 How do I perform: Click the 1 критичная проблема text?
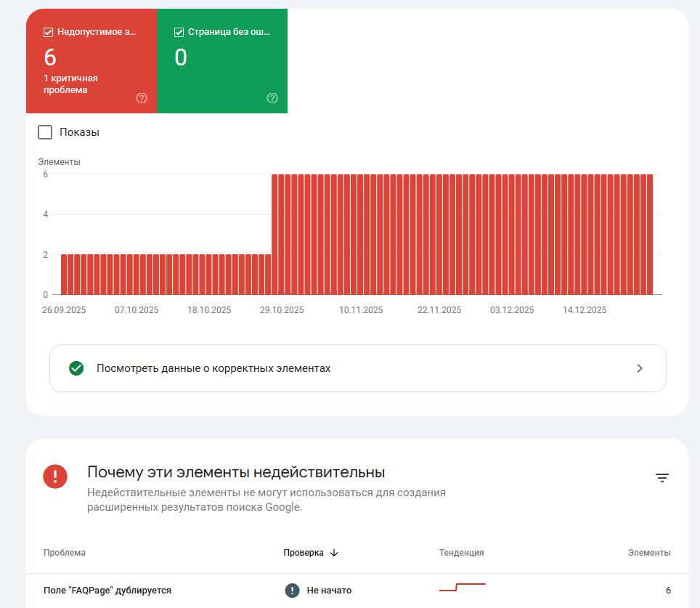point(70,84)
